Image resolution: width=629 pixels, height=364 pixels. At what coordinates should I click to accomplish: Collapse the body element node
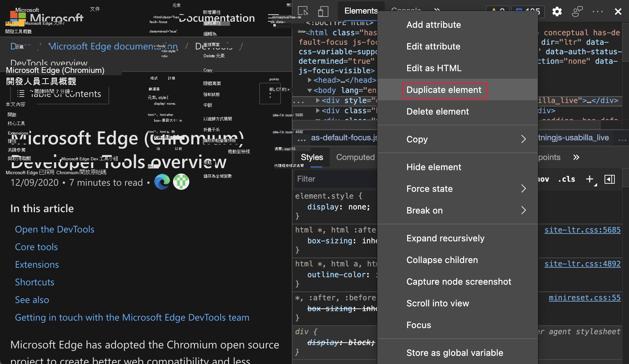(310, 90)
